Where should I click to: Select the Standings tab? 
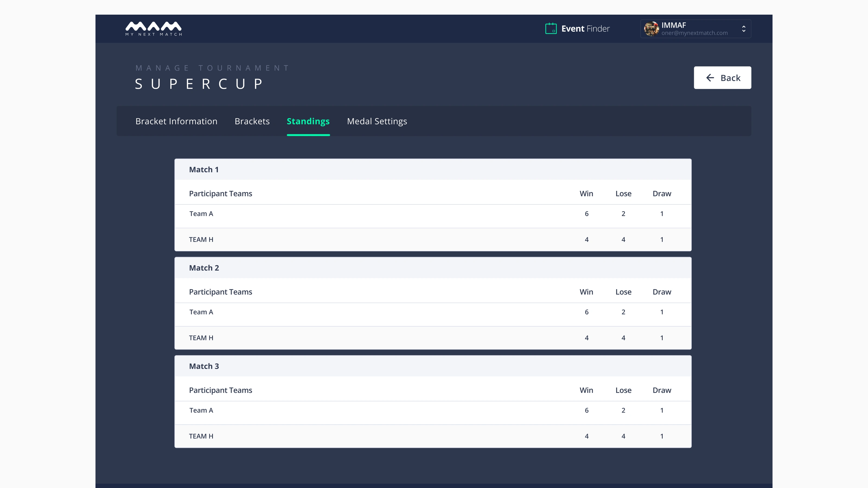point(308,121)
